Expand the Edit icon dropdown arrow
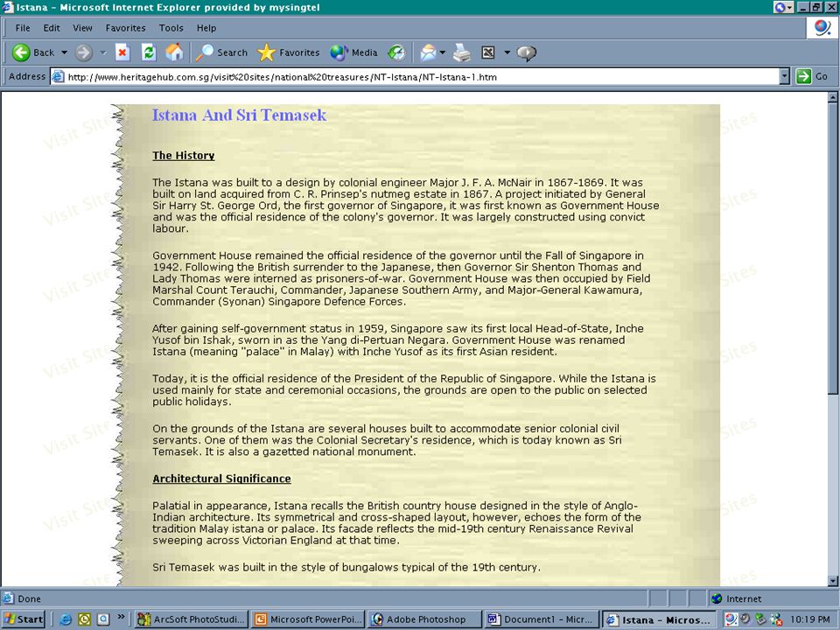The image size is (840, 630). click(x=507, y=52)
